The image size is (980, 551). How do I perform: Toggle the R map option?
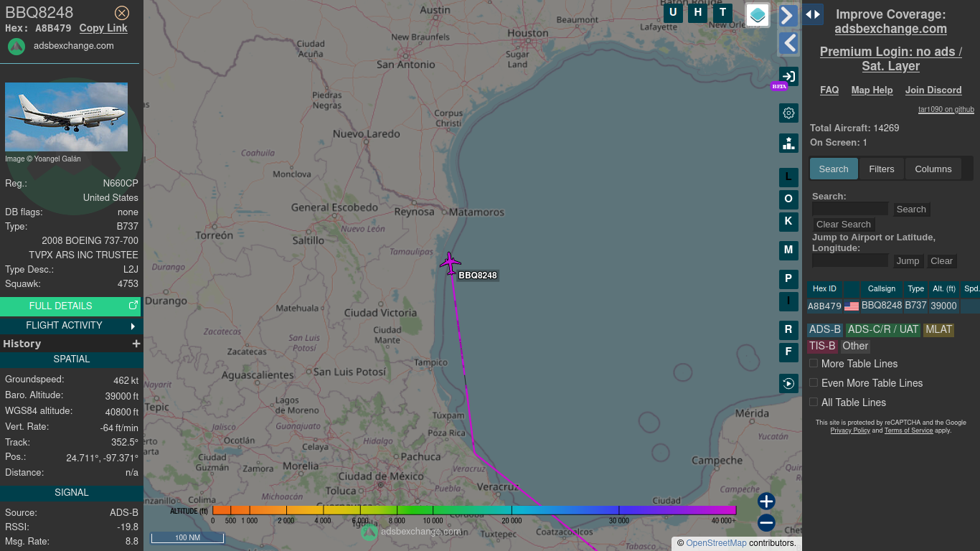point(788,330)
